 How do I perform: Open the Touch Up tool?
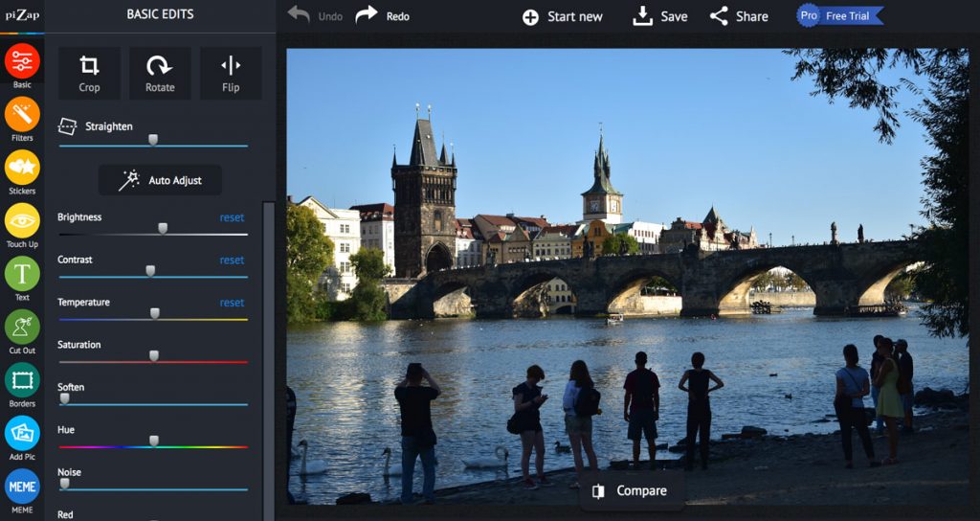tap(22, 220)
